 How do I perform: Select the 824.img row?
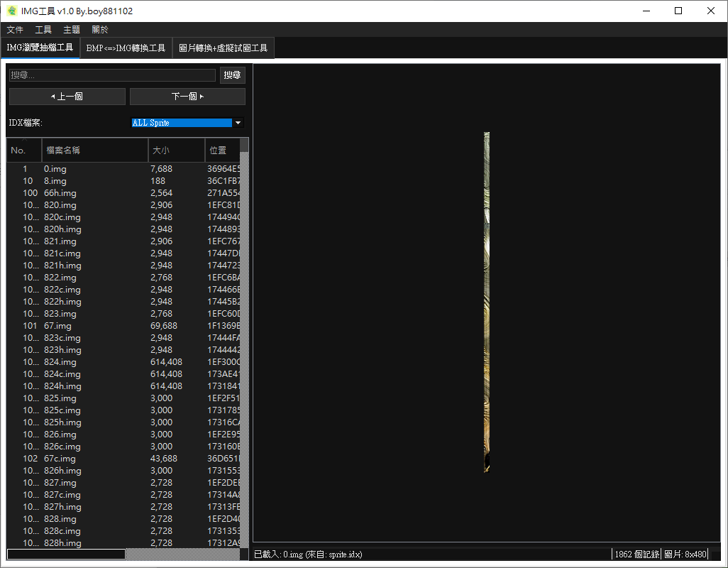click(124, 362)
